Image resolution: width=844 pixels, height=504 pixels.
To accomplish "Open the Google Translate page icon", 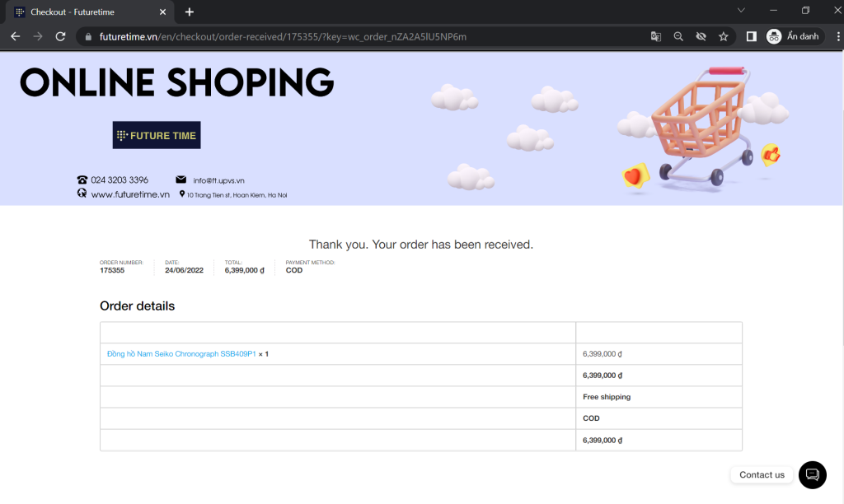I will 655,36.
